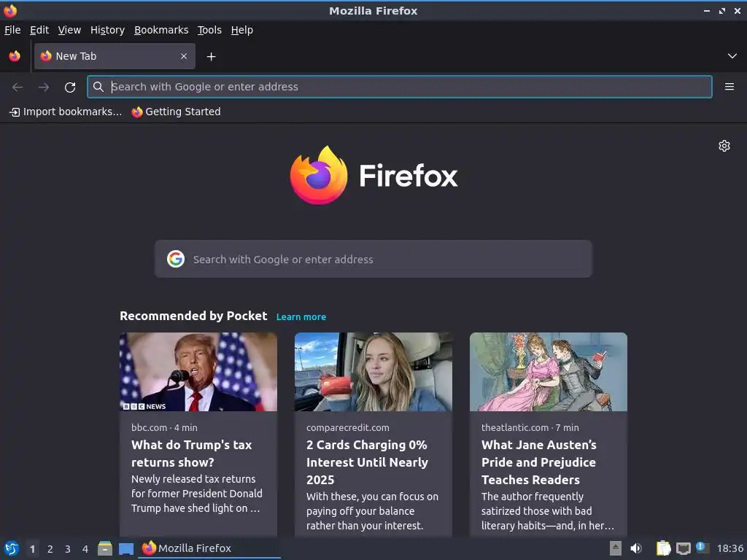
Task: Open the taskbar start menu icon
Action: 12,548
